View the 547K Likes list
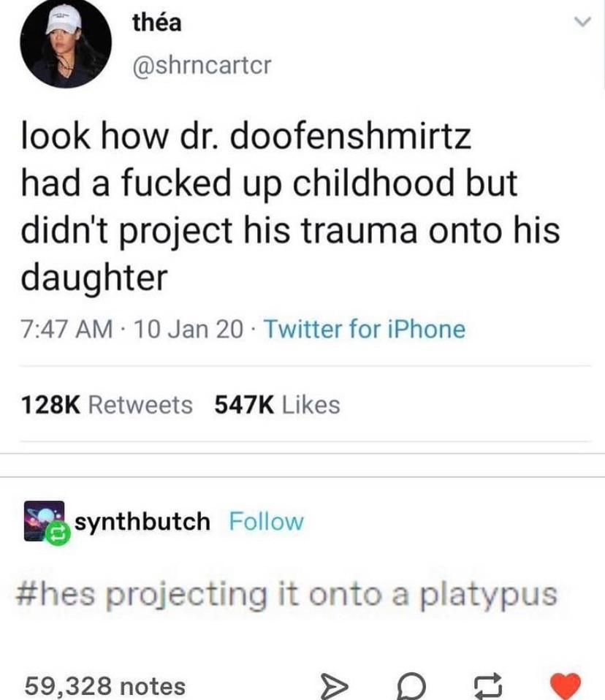The width and height of the screenshot is (605, 700). point(277,405)
